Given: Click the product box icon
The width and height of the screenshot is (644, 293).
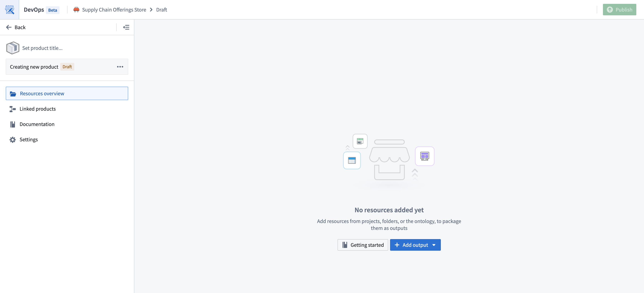Looking at the screenshot, I should tap(12, 48).
